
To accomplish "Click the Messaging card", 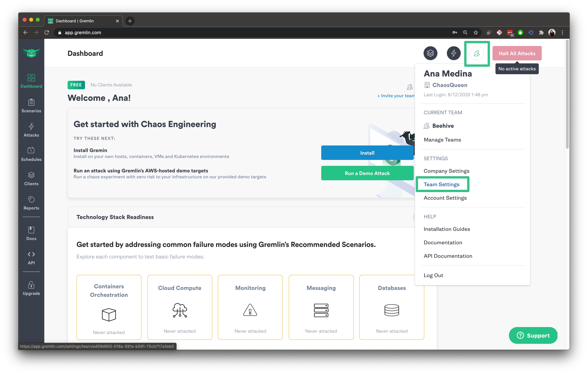I will click(321, 307).
